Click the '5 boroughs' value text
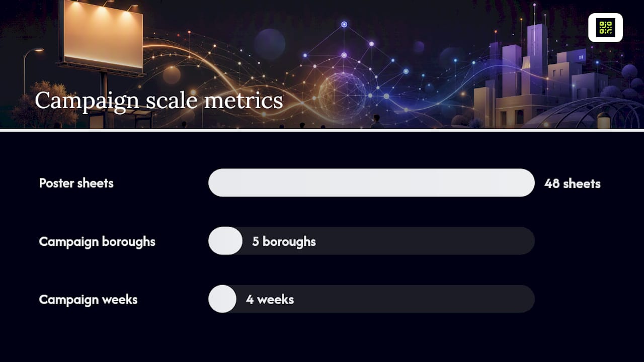The width and height of the screenshot is (644, 362). [284, 241]
